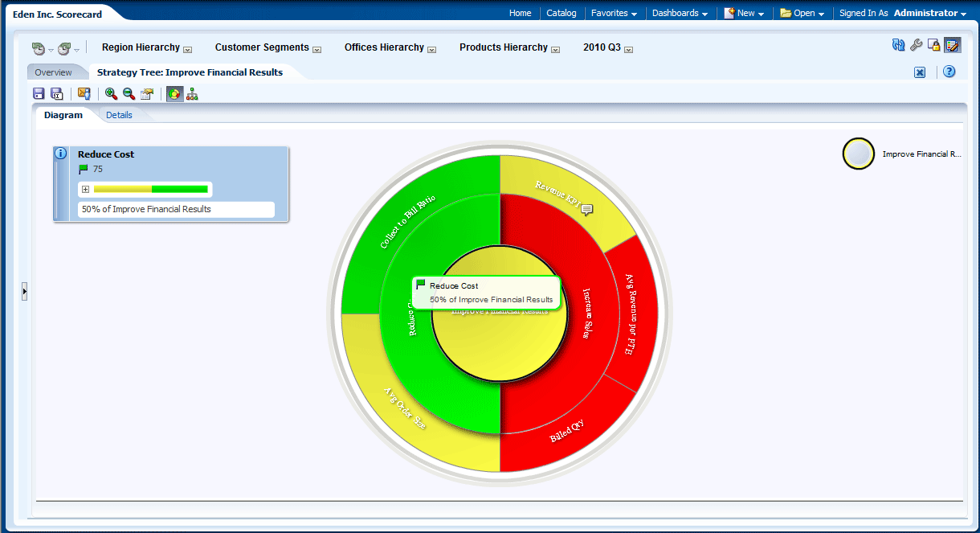This screenshot has height=533, width=980.
Task: Toggle the scorecard edit mode icon
Action: click(x=952, y=45)
